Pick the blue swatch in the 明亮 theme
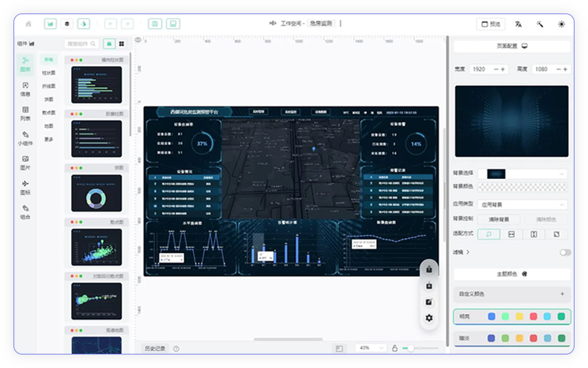This screenshot has width=588, height=368. click(x=491, y=316)
